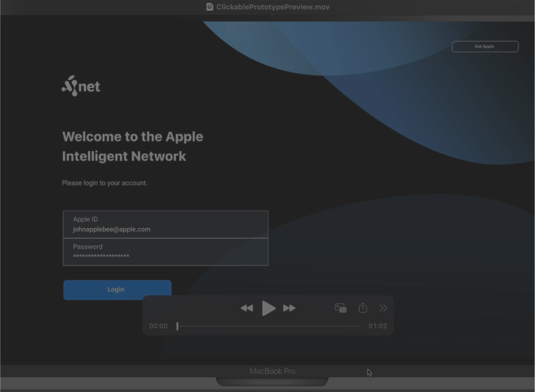Click the Anet logo
This screenshot has width=535, height=392.
[81, 86]
